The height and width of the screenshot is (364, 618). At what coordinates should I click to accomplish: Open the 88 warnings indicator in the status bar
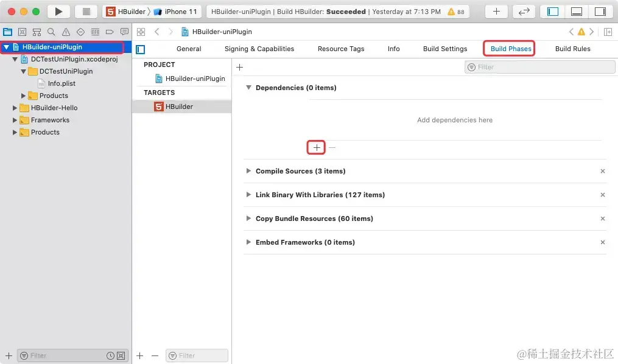455,12
